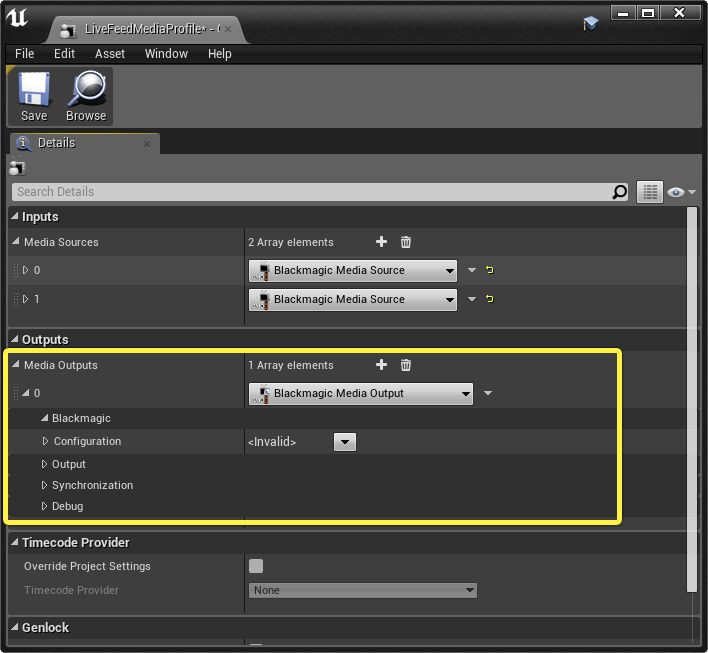708x653 pixels.
Task: Expand the Configuration property
Action: pos(45,441)
